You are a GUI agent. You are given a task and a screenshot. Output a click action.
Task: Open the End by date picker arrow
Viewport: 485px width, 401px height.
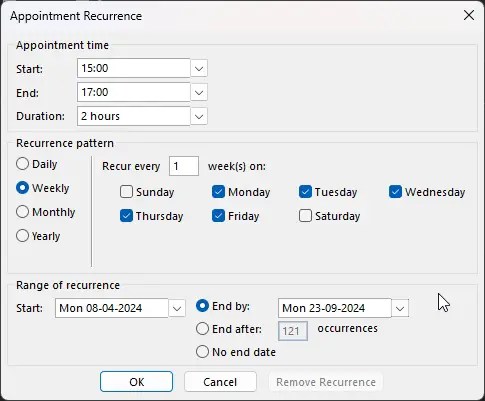(x=400, y=308)
